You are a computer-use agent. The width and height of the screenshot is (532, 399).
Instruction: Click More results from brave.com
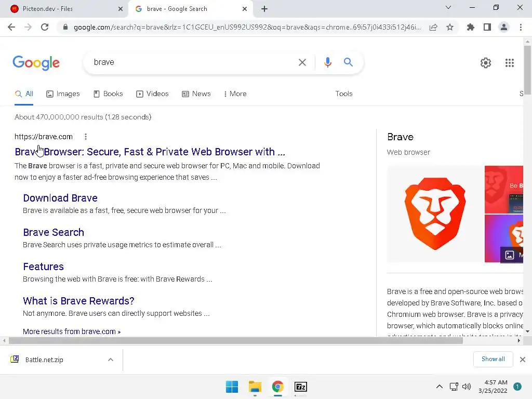point(72,331)
